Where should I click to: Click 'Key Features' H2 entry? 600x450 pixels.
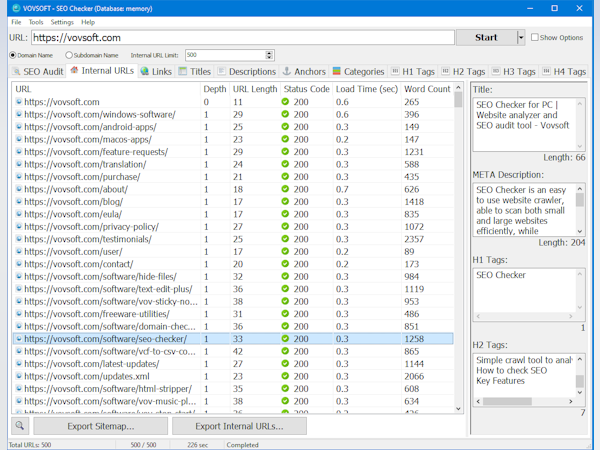coord(500,381)
